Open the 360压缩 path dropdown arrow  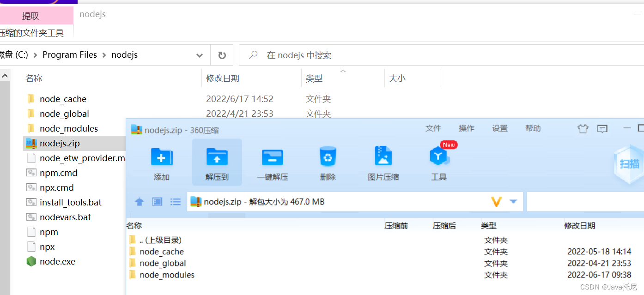tap(513, 202)
